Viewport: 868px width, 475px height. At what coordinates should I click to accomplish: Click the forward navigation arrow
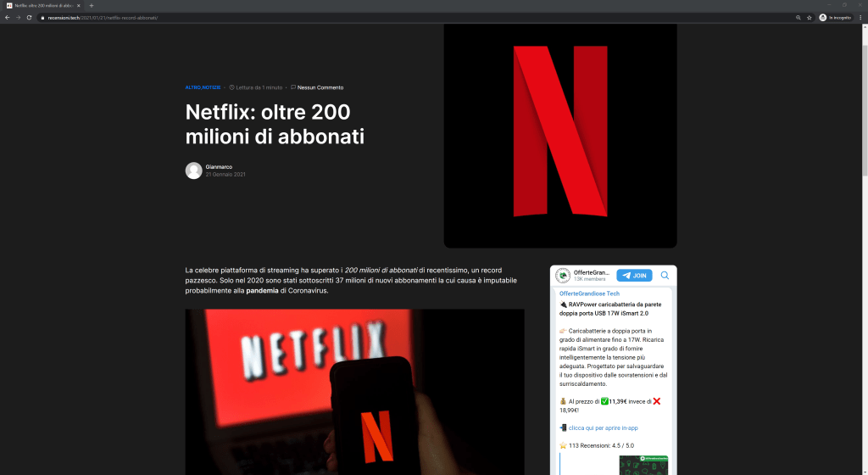click(x=19, y=18)
